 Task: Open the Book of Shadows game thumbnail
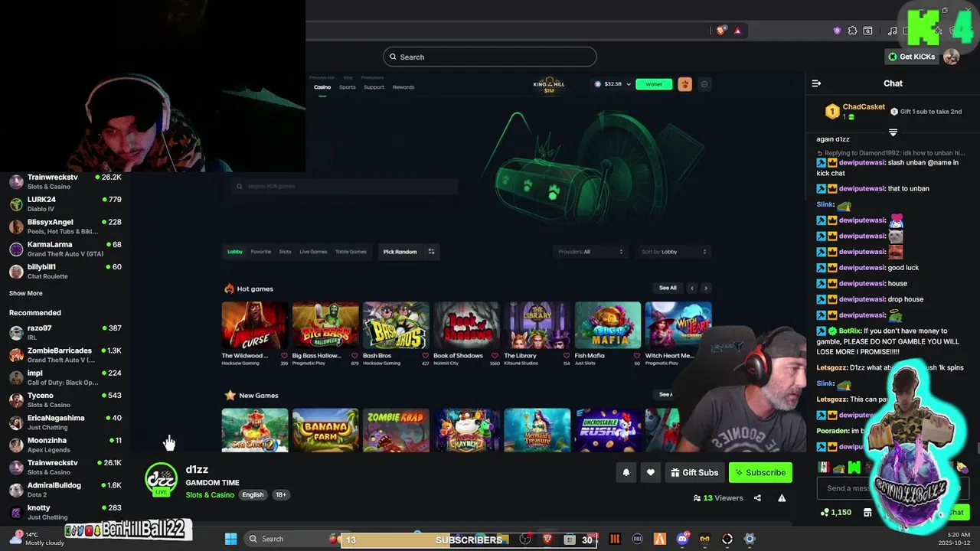pos(466,325)
